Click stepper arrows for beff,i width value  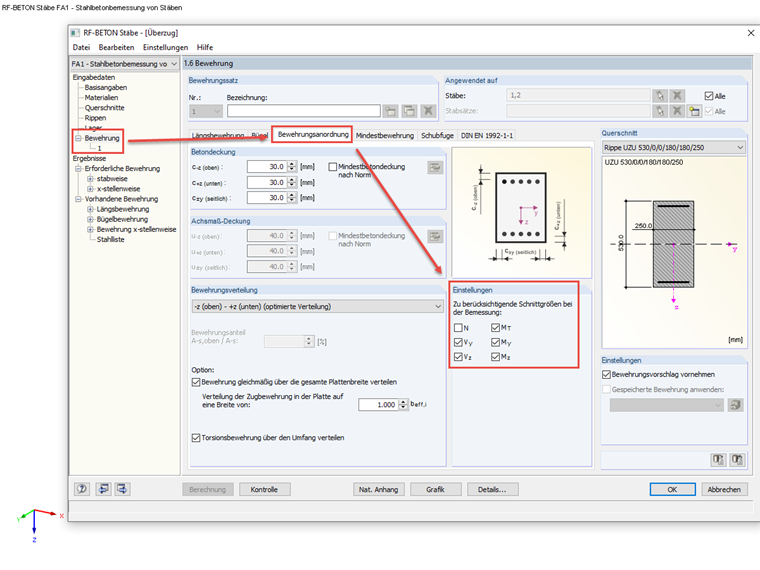pos(403,404)
